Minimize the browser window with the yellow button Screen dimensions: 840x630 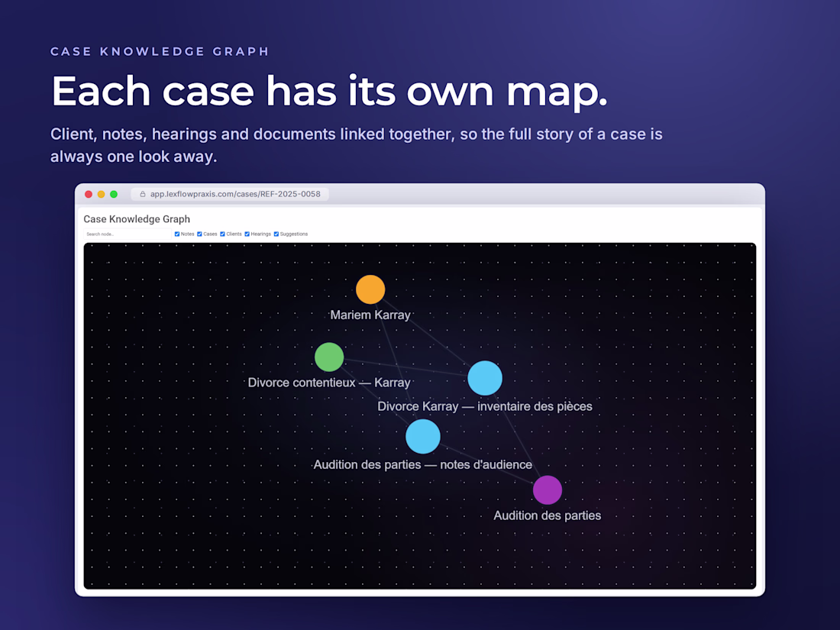[102, 194]
